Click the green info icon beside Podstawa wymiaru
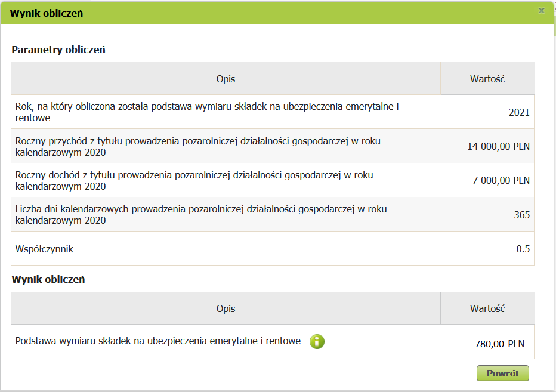Image resolution: width=556 pixels, height=392 pixels. click(x=317, y=341)
